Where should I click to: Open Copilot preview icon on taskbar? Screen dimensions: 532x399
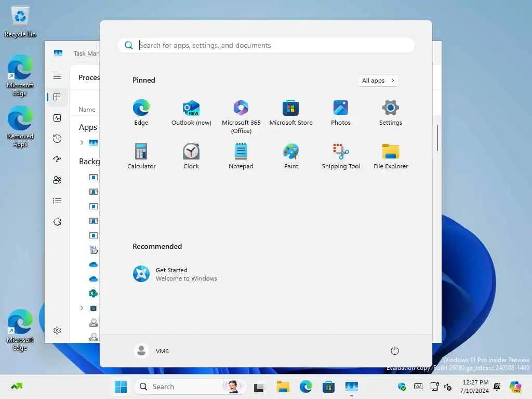coord(515,387)
